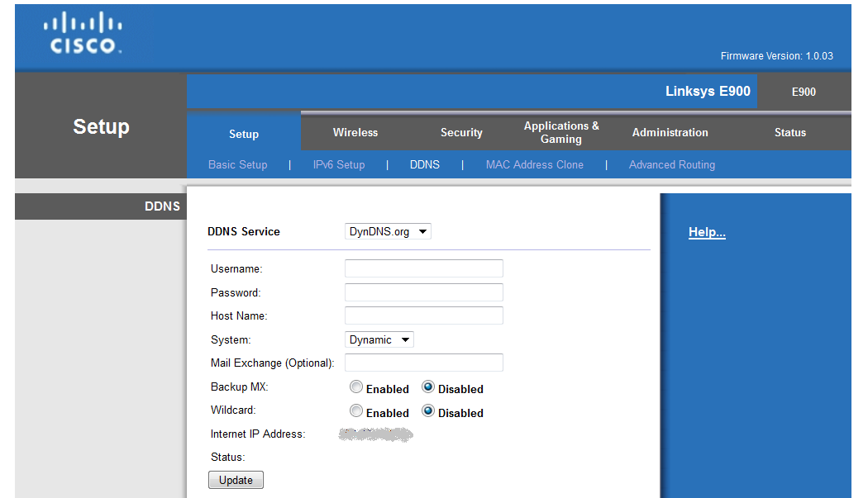Click the E900 label beside Linksys title

(x=804, y=92)
